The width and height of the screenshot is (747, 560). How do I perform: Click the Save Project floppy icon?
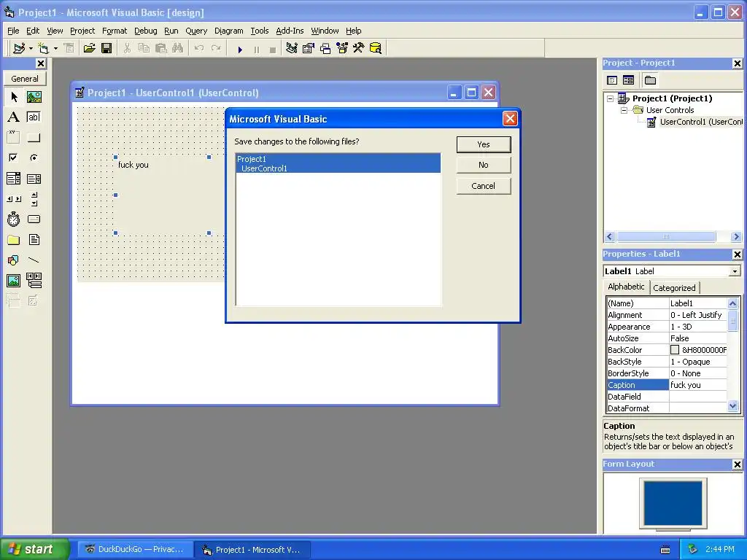point(107,48)
